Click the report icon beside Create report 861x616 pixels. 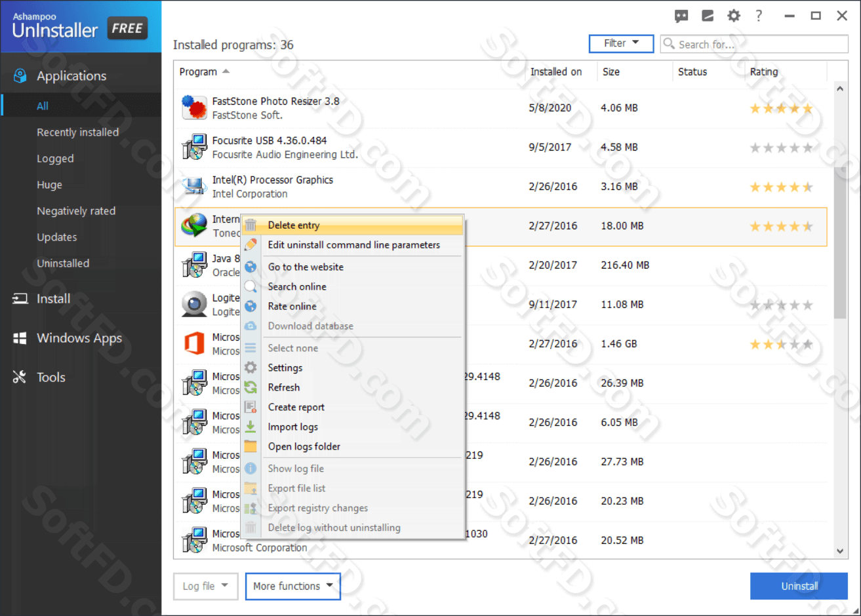[x=250, y=407]
